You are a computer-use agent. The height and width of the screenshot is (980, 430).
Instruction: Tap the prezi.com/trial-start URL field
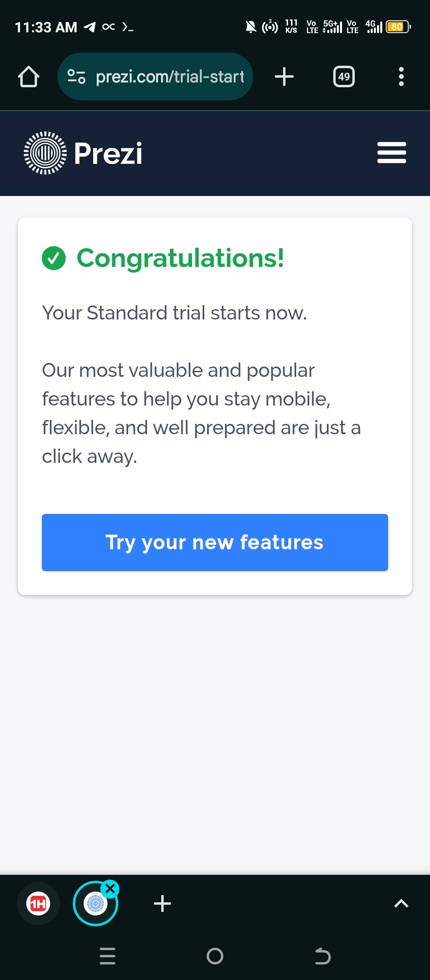(170, 76)
